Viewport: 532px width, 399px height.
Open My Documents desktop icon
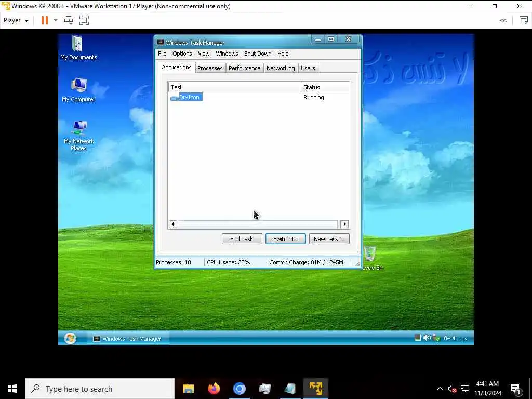(78, 48)
